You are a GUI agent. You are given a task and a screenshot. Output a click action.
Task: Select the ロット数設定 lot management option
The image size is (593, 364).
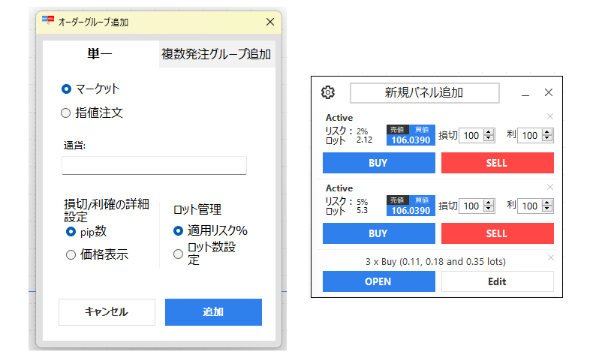(x=178, y=254)
